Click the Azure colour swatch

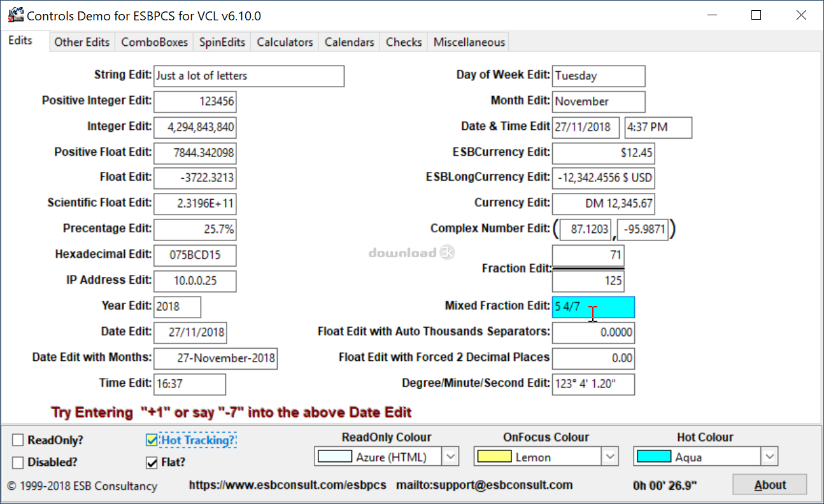pyautogui.click(x=335, y=457)
